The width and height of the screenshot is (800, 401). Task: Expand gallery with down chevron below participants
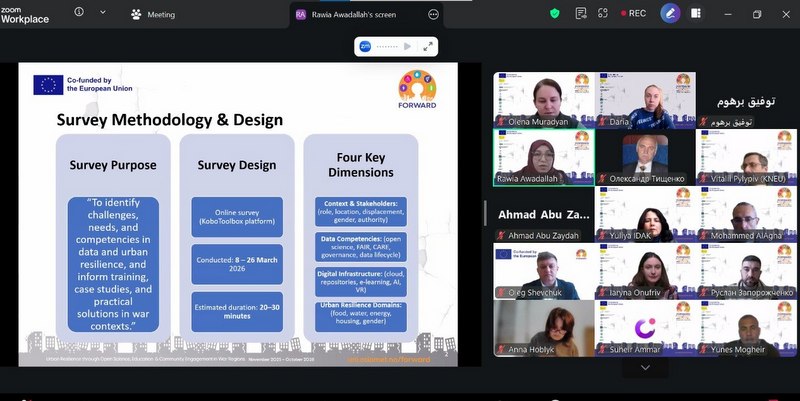pyautogui.click(x=645, y=367)
